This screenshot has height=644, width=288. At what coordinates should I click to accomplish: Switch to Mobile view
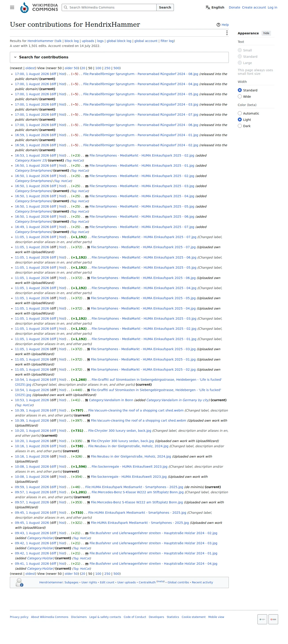216,617
